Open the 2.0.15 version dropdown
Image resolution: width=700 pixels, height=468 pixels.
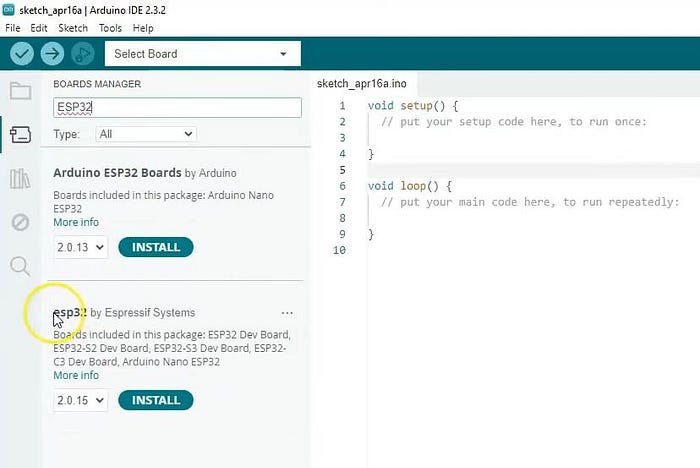tap(81, 400)
